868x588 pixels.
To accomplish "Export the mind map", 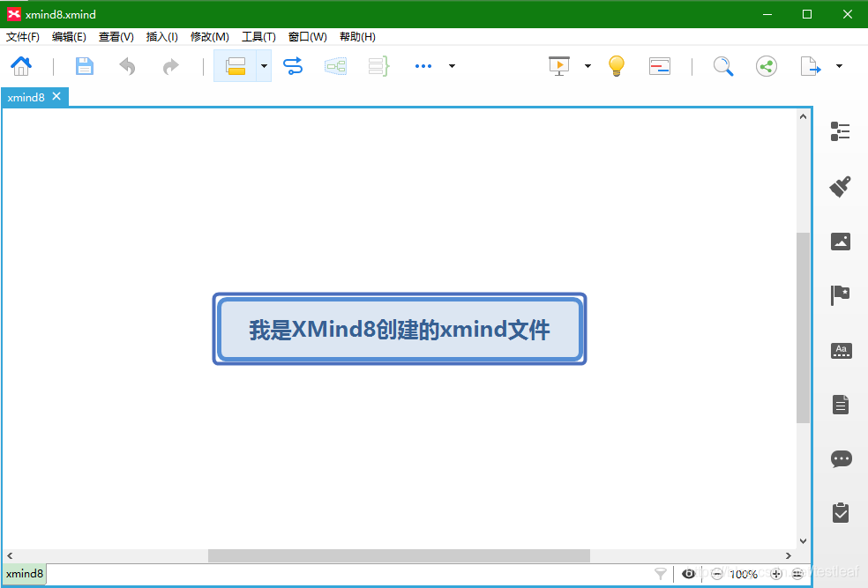I will [x=811, y=66].
